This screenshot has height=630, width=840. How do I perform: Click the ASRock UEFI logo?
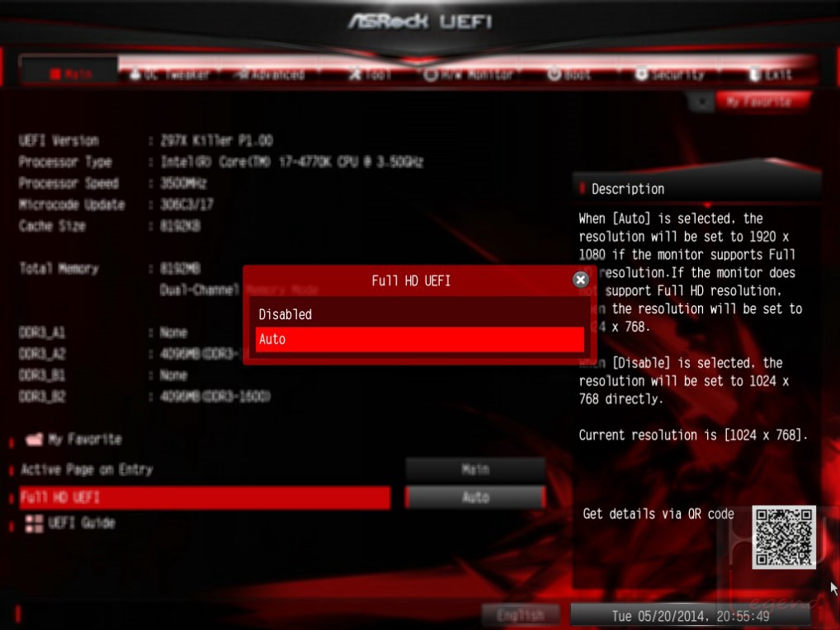[419, 21]
